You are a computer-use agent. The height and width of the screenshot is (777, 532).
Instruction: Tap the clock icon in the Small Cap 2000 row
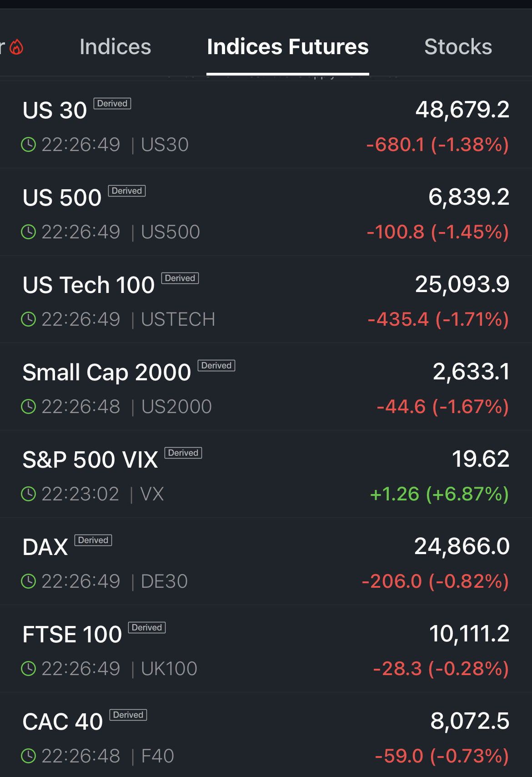tap(29, 407)
